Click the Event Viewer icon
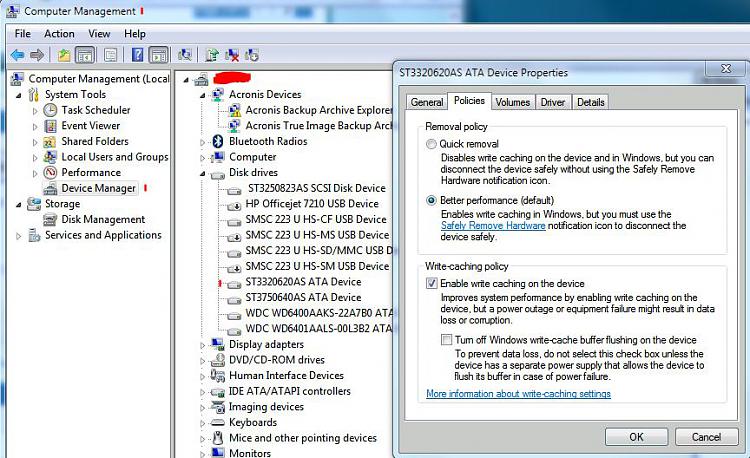Viewport: 750px width, 458px height. tap(50, 126)
